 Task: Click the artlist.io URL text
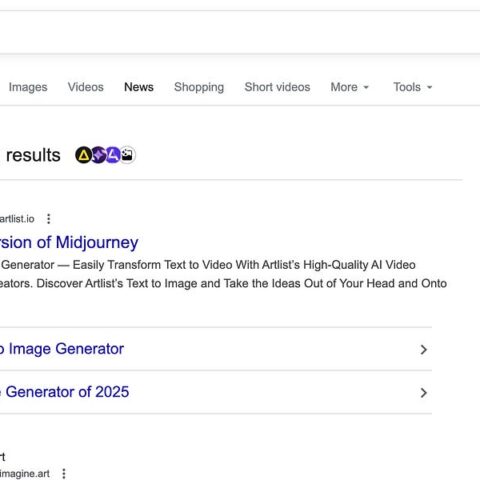pos(17,219)
